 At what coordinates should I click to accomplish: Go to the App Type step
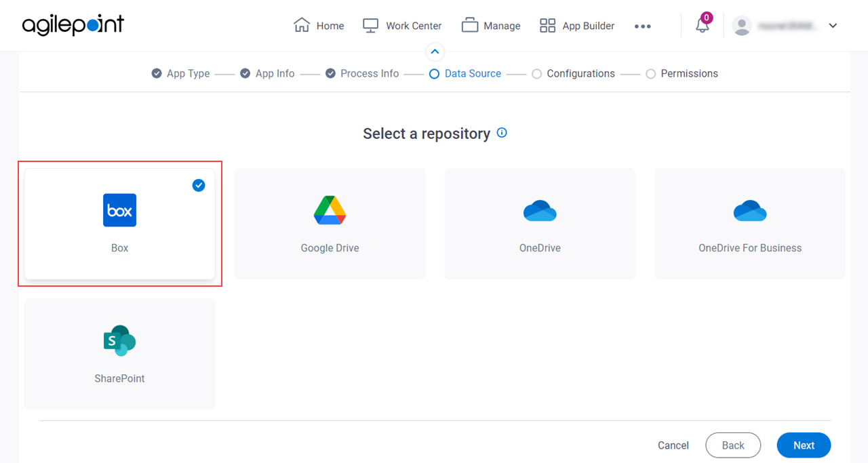pos(180,73)
